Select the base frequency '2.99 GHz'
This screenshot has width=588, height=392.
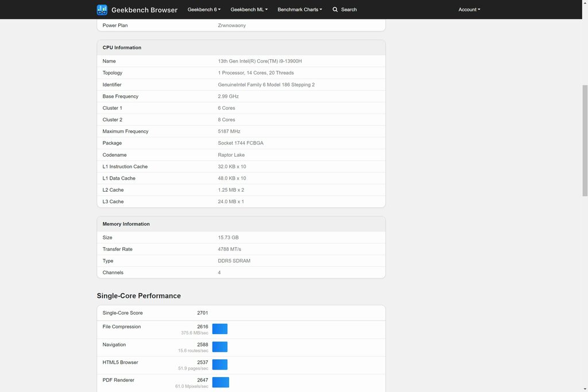pyautogui.click(x=229, y=96)
